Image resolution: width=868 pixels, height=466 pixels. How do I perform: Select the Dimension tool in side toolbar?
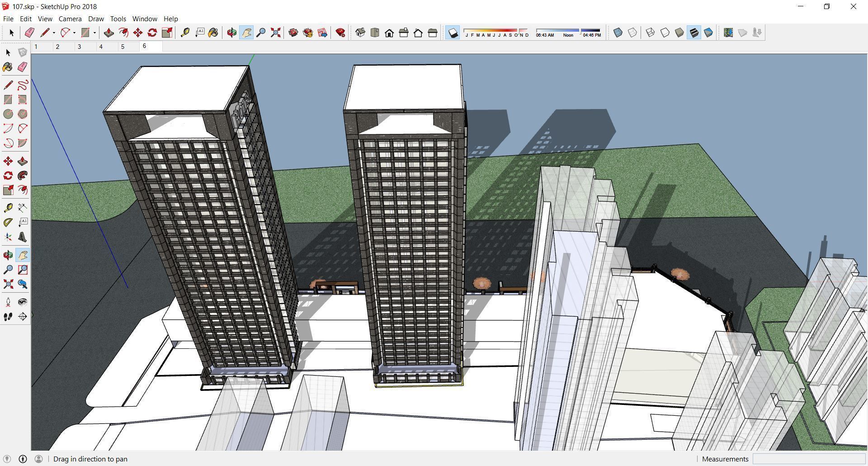(23, 208)
